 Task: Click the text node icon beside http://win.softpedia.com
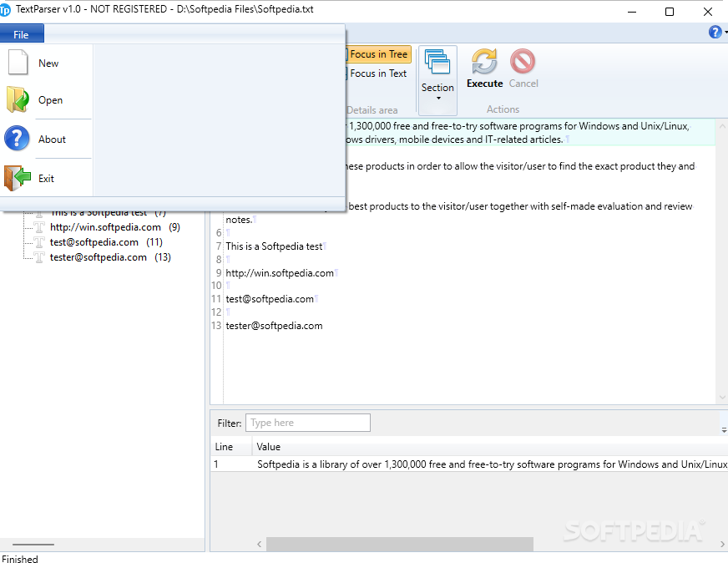click(x=39, y=227)
